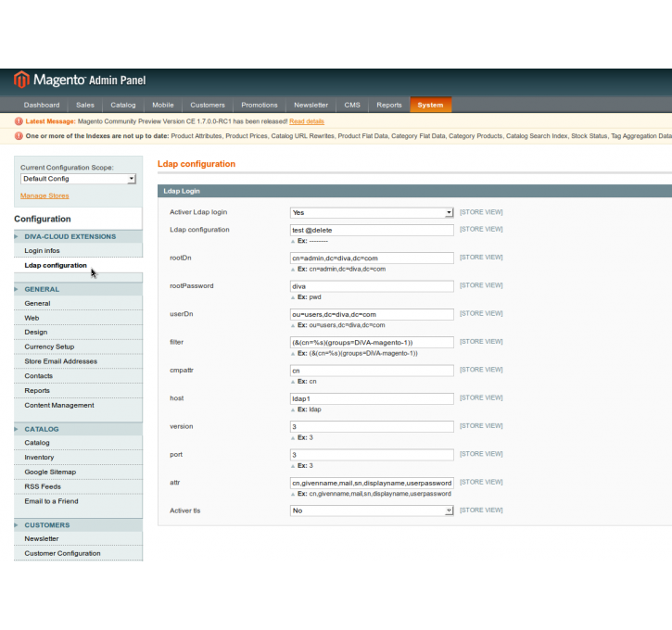Click the host input field
Image resolution: width=672 pixels, height=630 pixels.
(x=372, y=398)
